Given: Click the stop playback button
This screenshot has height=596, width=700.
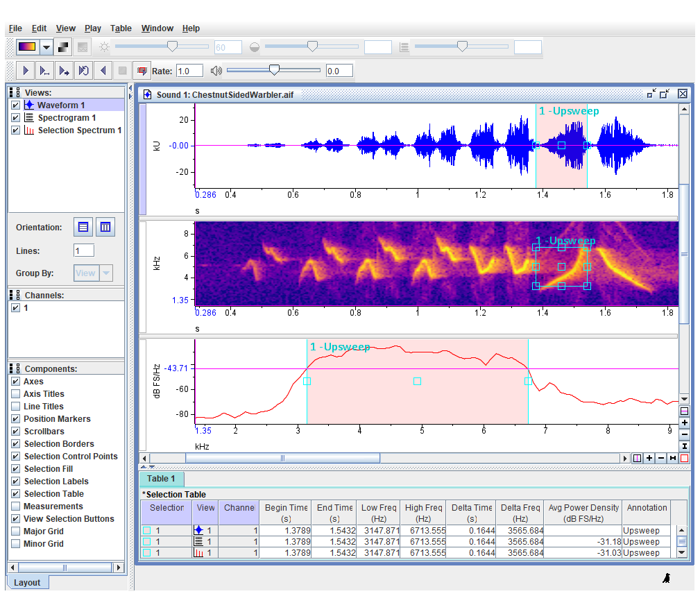Looking at the screenshot, I should coord(122,71).
